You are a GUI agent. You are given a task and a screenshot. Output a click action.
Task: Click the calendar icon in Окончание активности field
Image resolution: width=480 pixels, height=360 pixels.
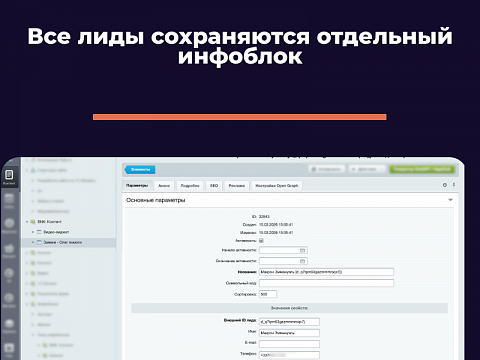(x=302, y=261)
